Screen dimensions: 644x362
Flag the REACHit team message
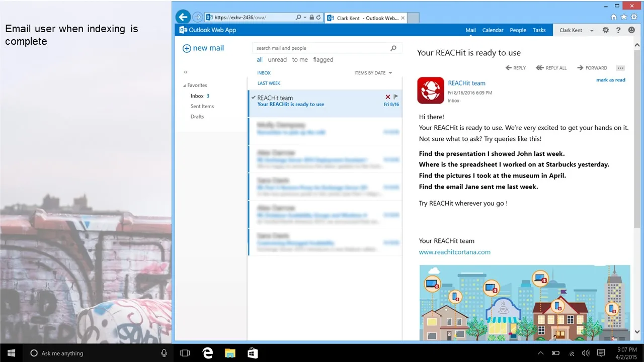point(395,97)
